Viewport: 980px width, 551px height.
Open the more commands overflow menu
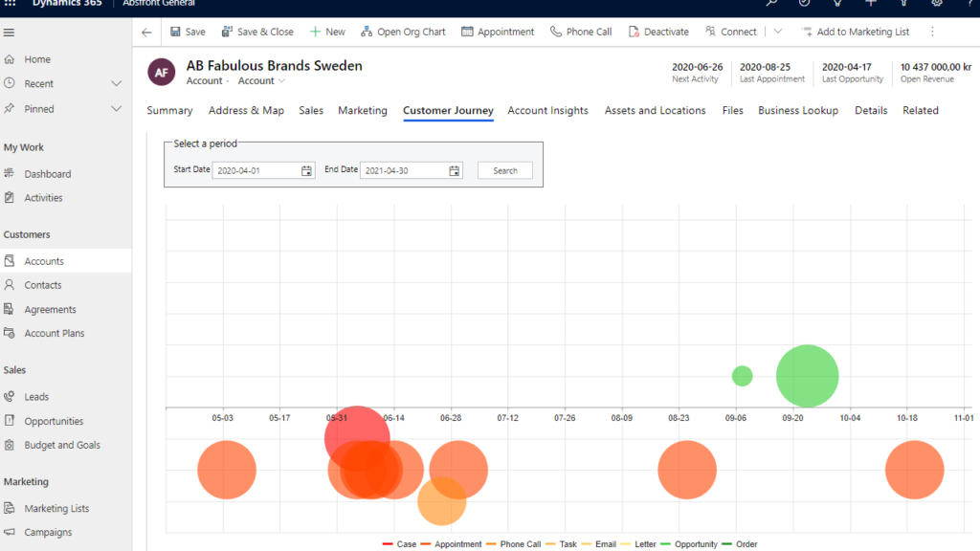[932, 32]
